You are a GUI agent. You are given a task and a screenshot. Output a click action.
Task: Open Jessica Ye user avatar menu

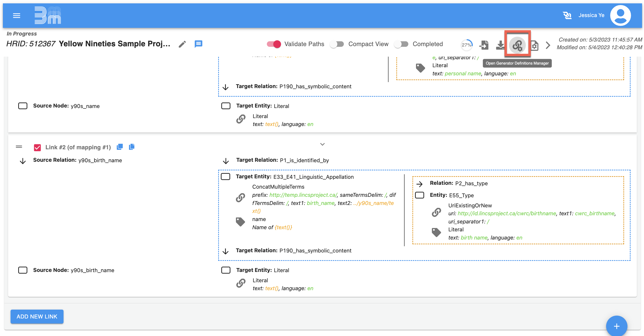point(620,16)
